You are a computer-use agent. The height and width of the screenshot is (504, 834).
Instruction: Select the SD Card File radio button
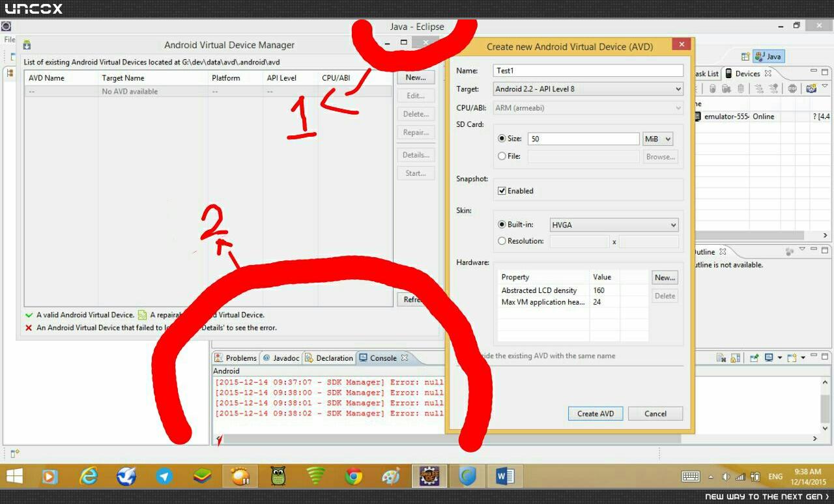(502, 156)
